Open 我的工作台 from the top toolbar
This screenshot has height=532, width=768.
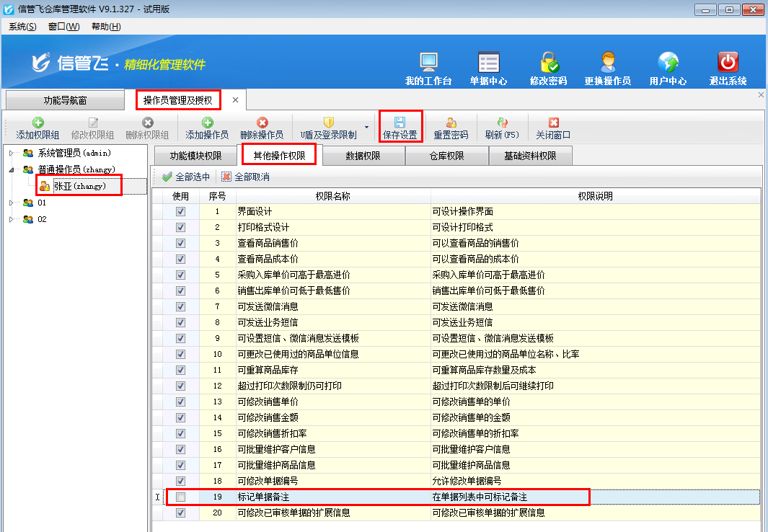[428, 66]
